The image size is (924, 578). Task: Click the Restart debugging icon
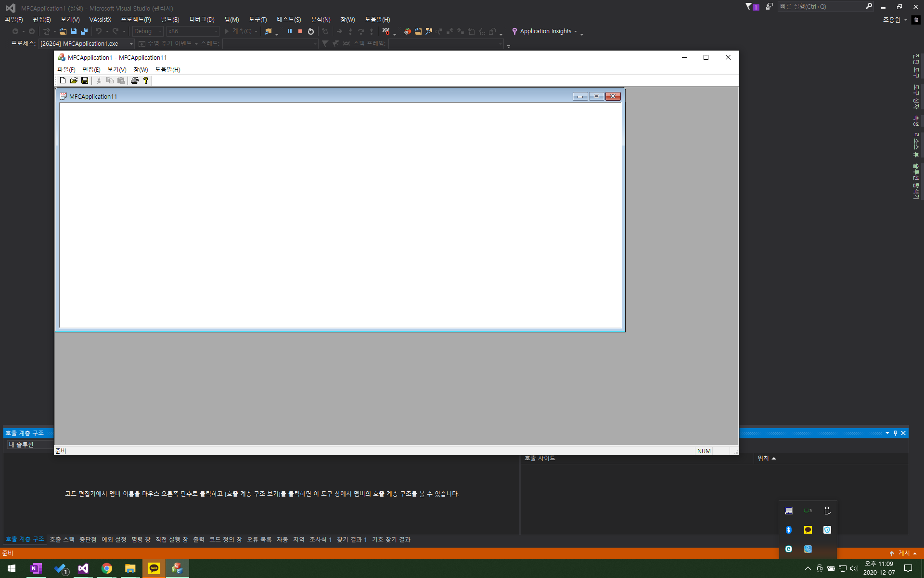pos(311,31)
